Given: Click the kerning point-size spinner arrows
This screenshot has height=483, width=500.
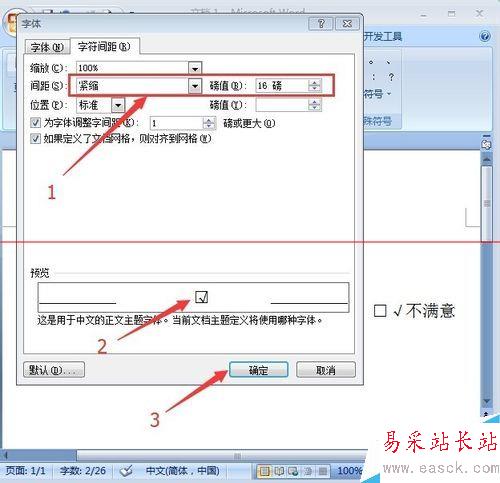Looking at the screenshot, I should pos(209,123).
